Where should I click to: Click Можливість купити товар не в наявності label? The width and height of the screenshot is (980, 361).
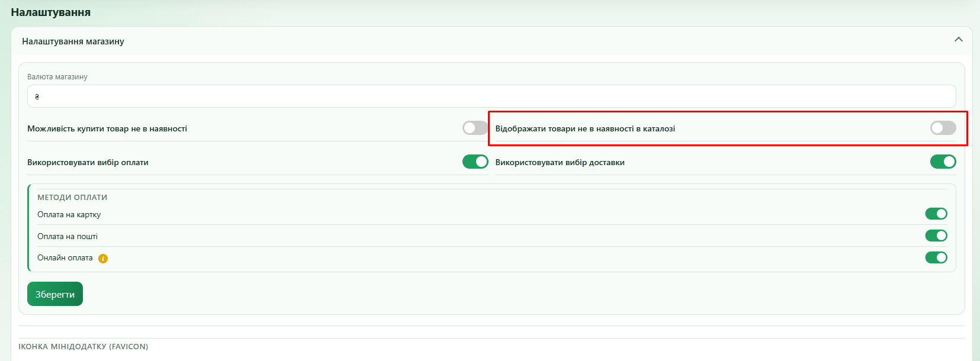[x=107, y=129]
